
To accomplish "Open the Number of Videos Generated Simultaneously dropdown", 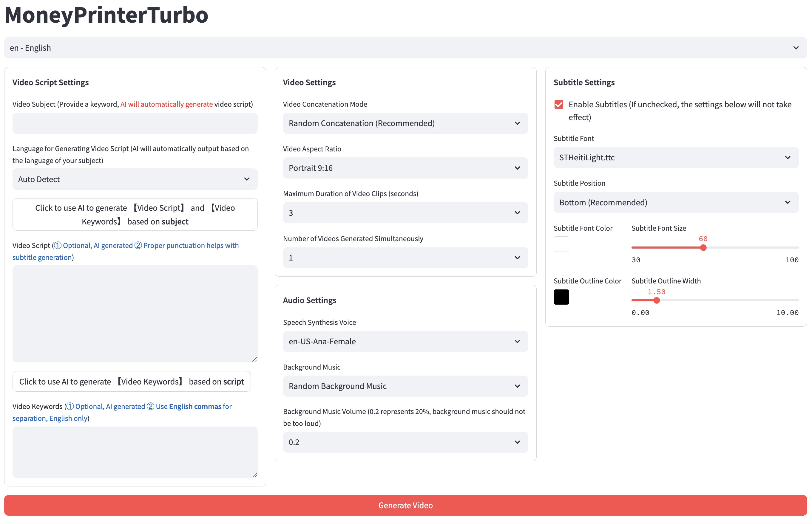I will (x=405, y=258).
